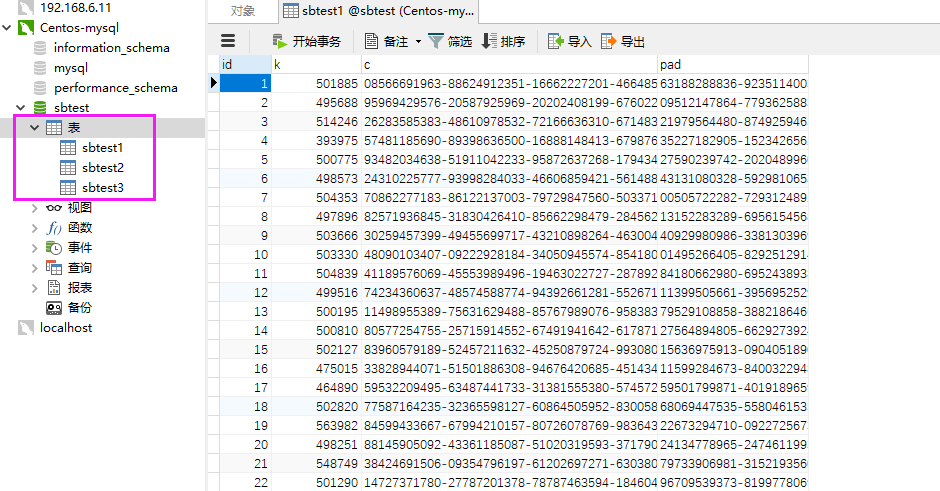
Task: Click the 事件 events clock icon
Action: click(x=54, y=248)
